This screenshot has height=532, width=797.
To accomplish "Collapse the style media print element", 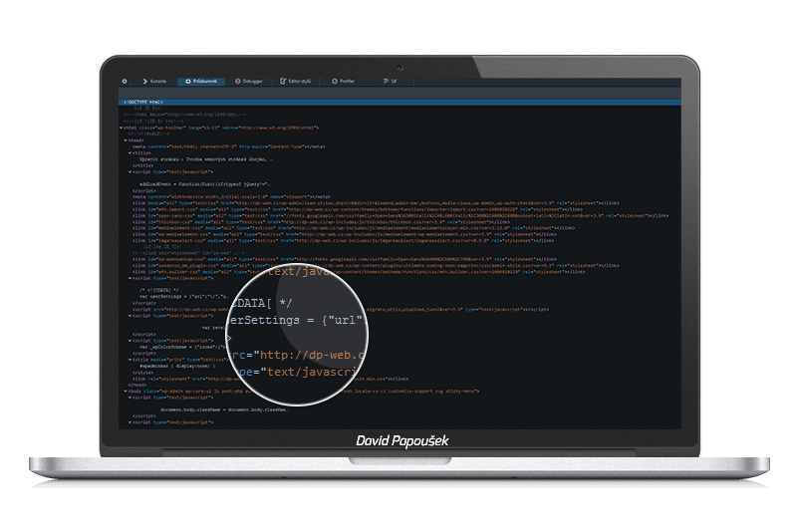I will 131,360.
